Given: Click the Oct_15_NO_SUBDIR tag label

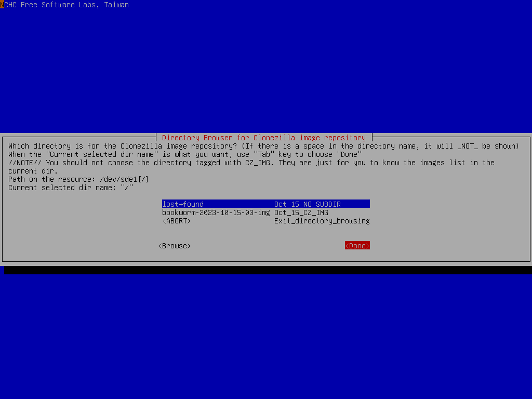Looking at the screenshot, I should pyautogui.click(x=308, y=204).
